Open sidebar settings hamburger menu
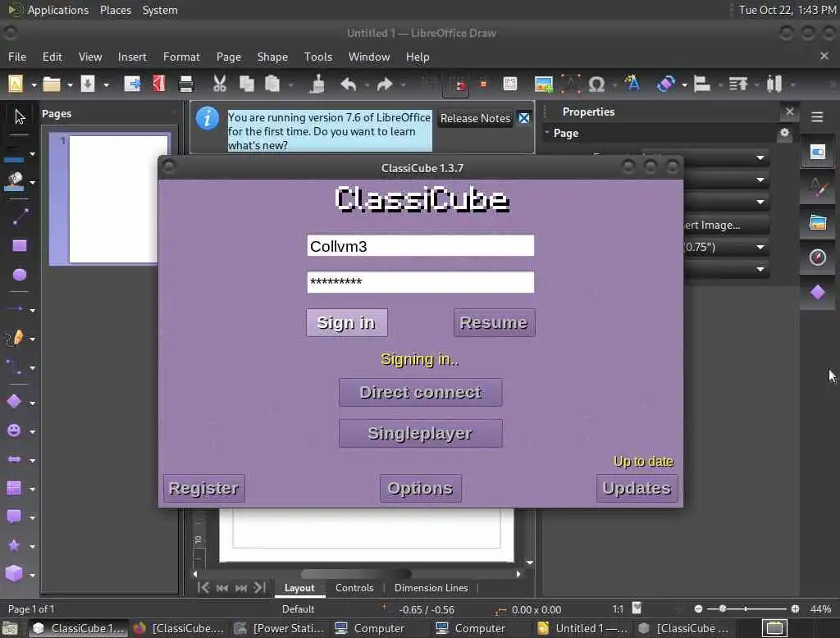Image resolution: width=840 pixels, height=638 pixels. (817, 116)
